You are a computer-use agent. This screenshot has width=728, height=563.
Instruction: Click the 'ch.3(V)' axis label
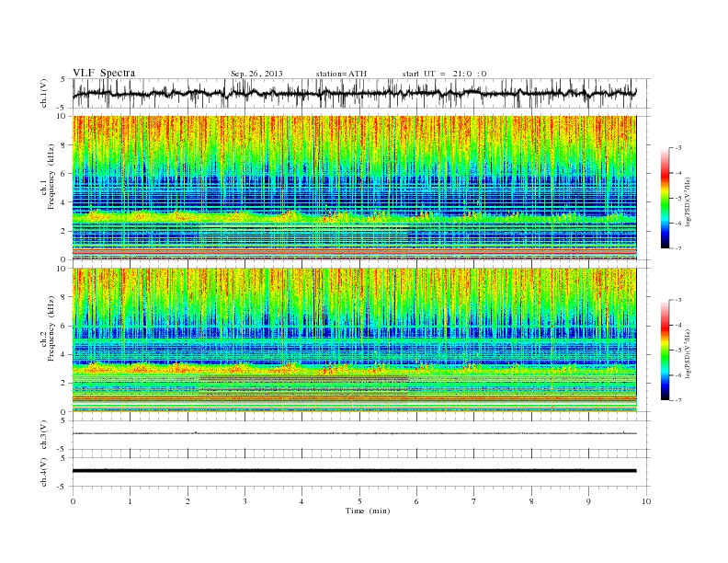tap(44, 435)
